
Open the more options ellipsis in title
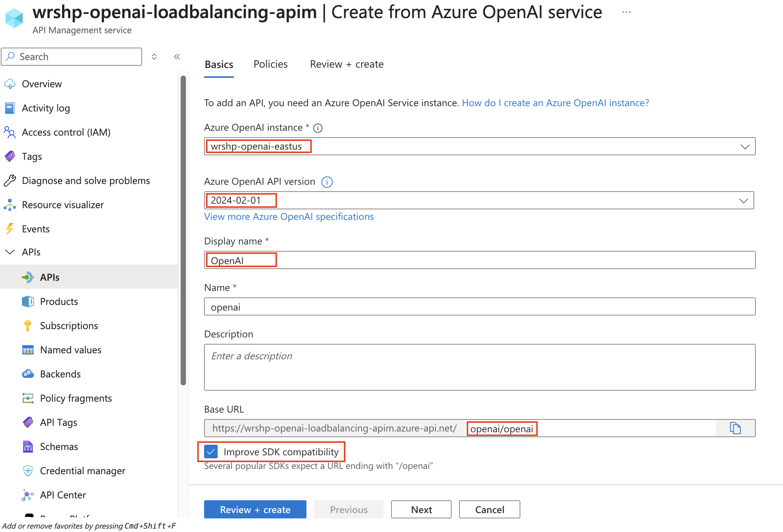627,12
